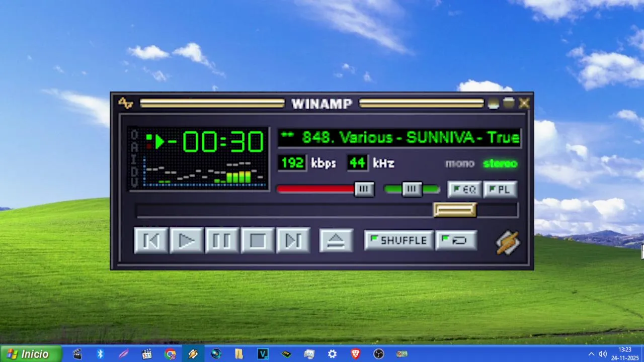
Task: Open the pink feather app in taskbar
Action: (123, 354)
